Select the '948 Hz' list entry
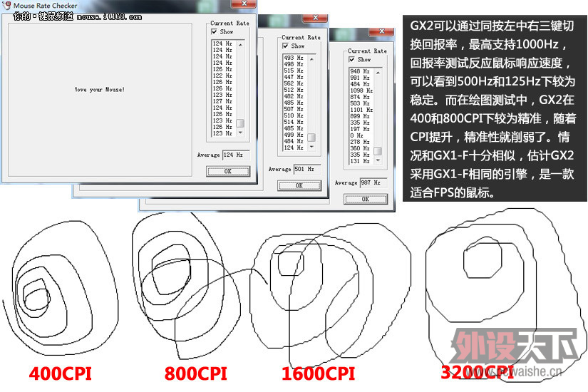This screenshot has width=588, height=392. [360, 71]
